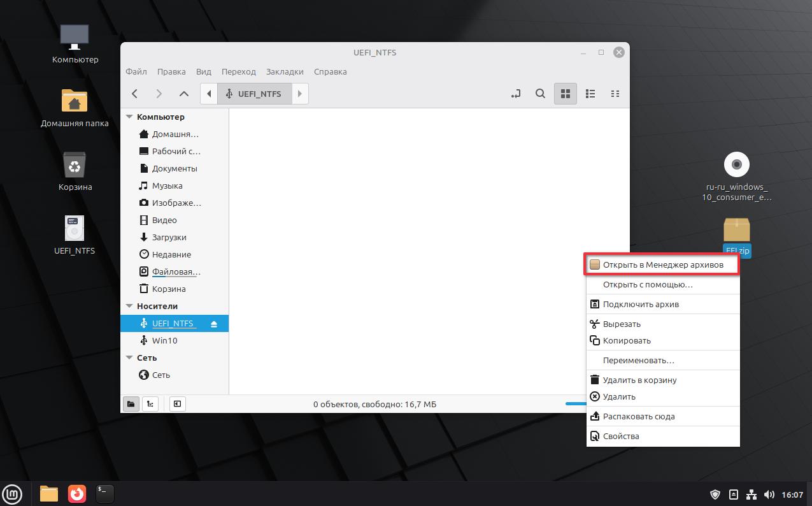Launch Firefox from the taskbar

tap(77, 493)
